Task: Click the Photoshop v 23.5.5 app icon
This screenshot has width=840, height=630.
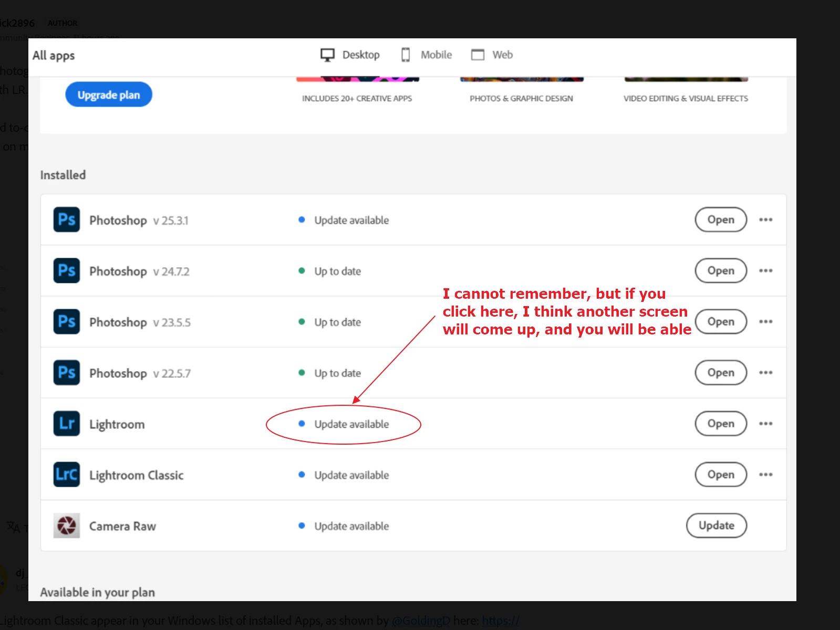Action: coord(67,321)
